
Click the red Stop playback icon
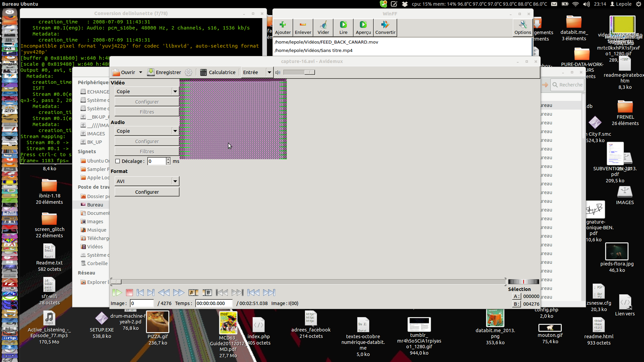[129, 293]
